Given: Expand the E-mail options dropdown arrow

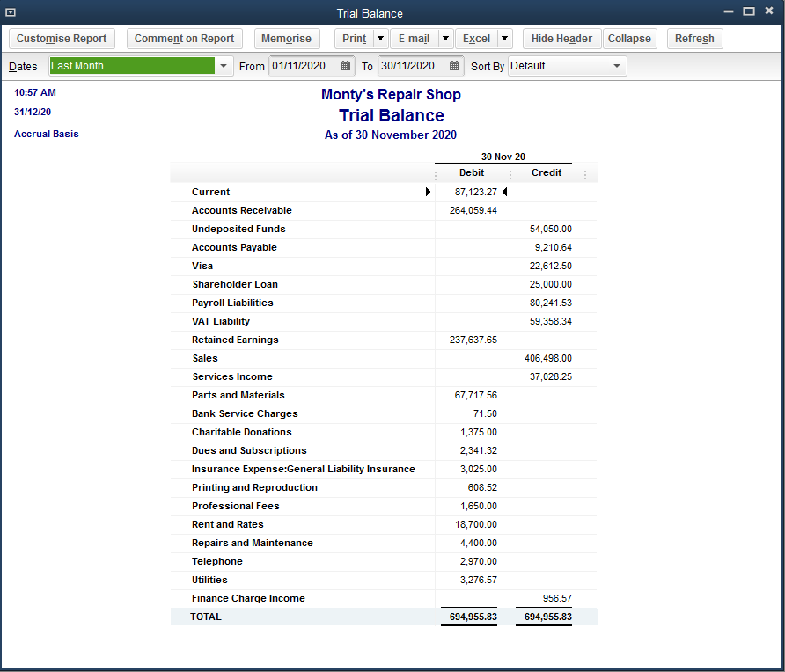Looking at the screenshot, I should 445,39.
